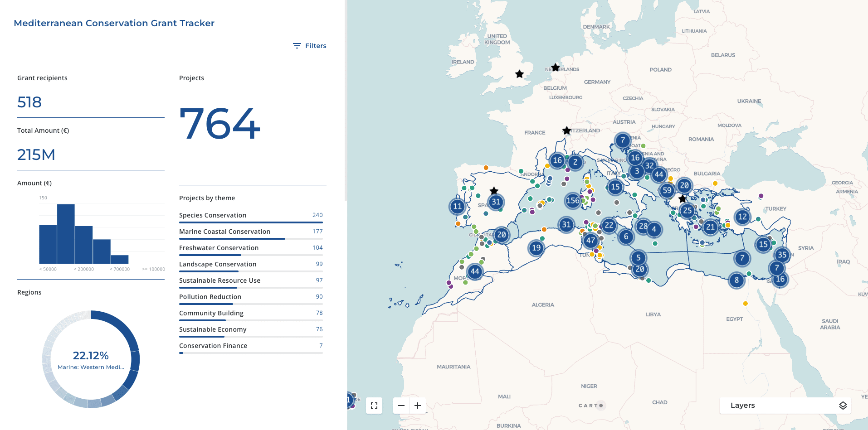Viewport: 868px width, 430px height.
Task: Click the 59 cluster in the Adriatic Sea
Action: point(666,191)
